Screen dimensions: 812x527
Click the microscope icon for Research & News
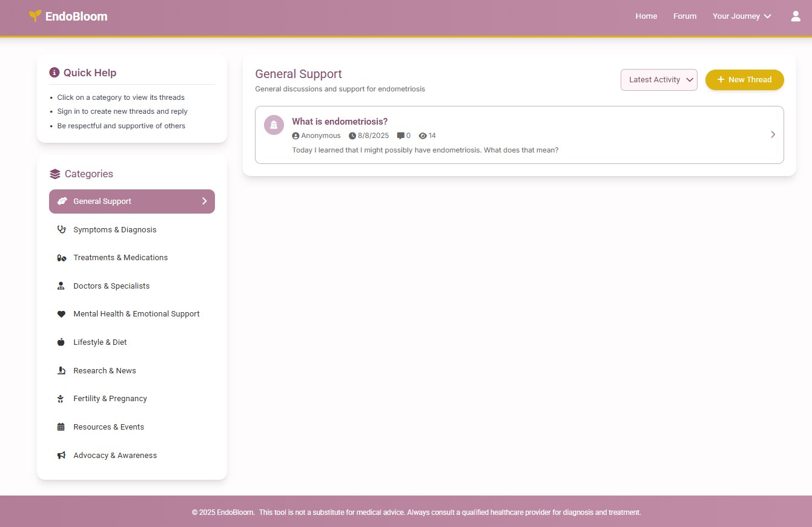pyautogui.click(x=61, y=371)
